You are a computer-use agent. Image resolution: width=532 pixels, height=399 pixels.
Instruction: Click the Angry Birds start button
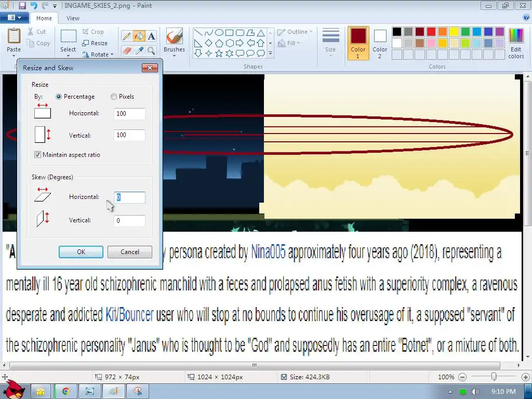click(14, 390)
